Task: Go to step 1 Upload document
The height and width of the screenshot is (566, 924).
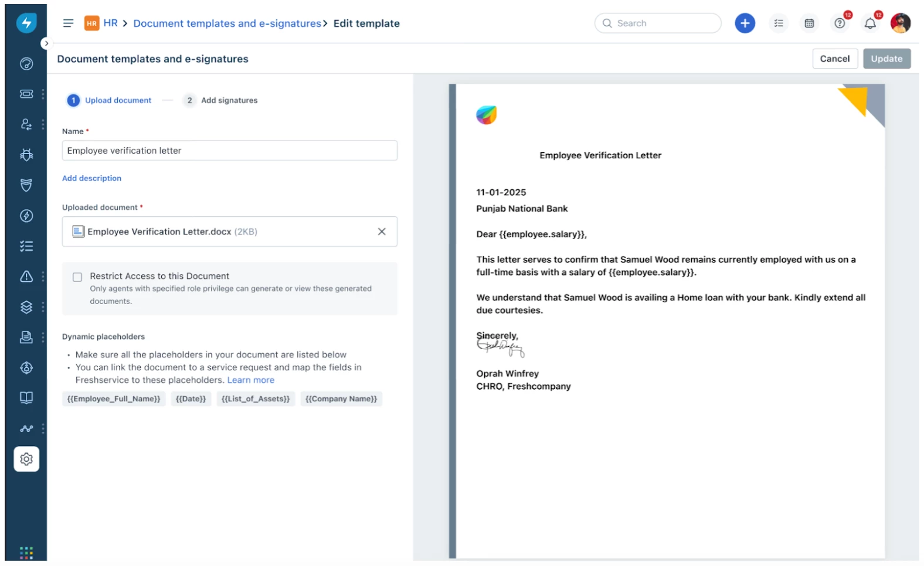Action: click(110, 100)
